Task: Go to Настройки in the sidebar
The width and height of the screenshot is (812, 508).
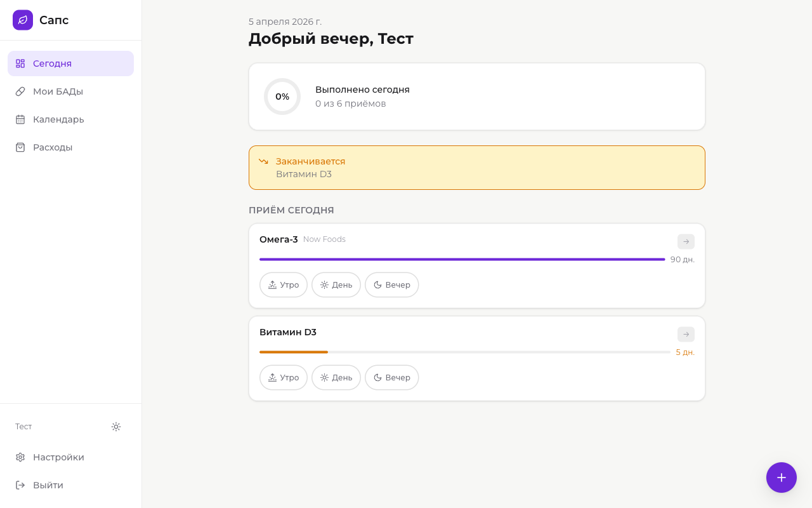Action: pyautogui.click(x=58, y=457)
